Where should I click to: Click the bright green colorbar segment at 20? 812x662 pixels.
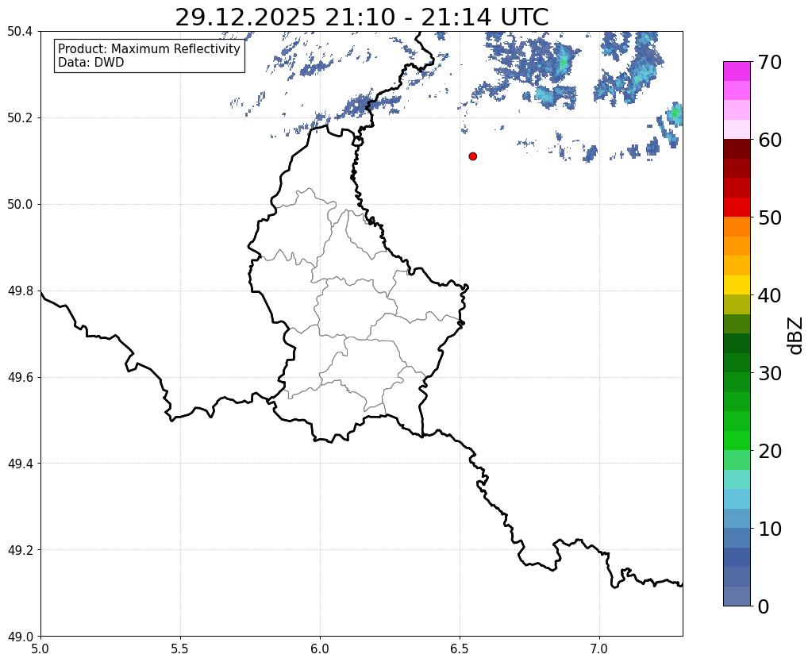coord(737,441)
